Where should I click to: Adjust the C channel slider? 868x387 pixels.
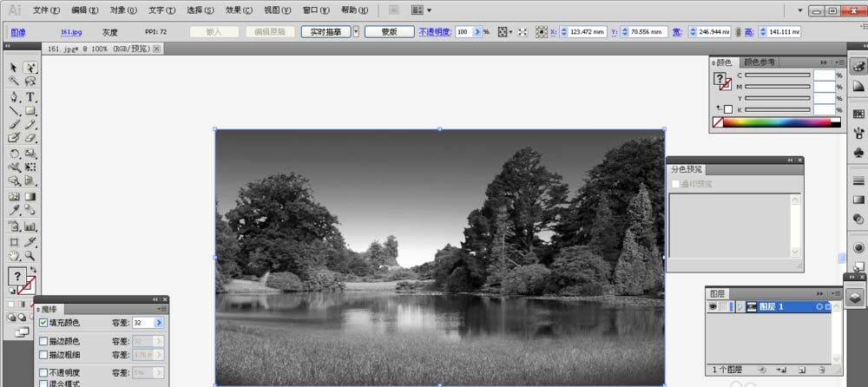click(x=777, y=75)
